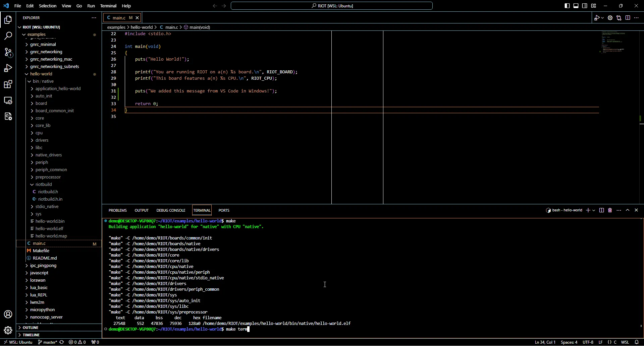Open the terminal launch profile dropdown
Image resolution: width=644 pixels, height=346 pixels.
[593, 210]
